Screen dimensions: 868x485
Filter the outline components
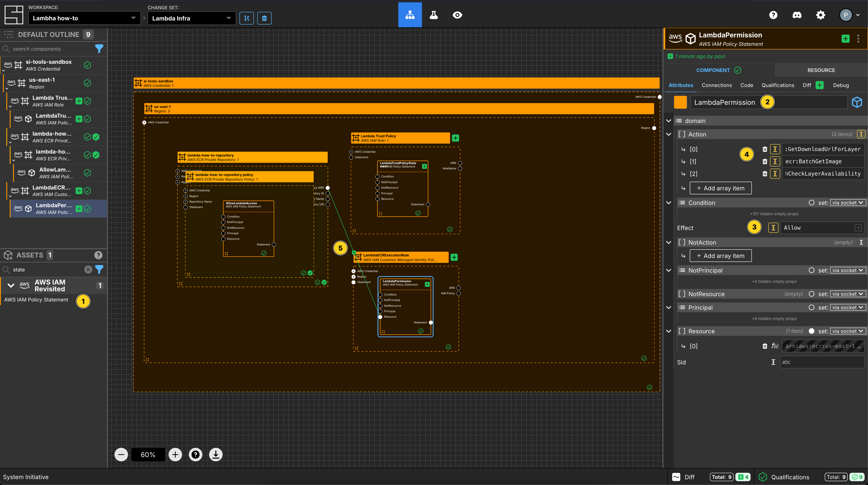pos(99,49)
